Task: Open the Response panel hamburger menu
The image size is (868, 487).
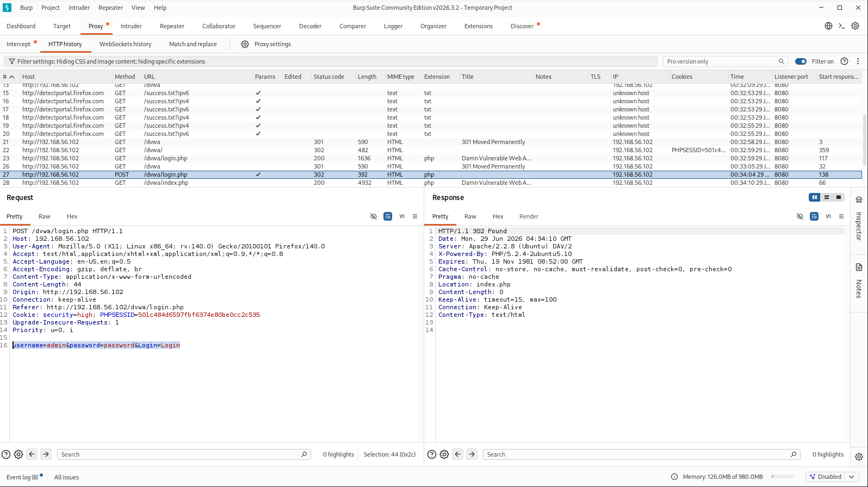Action: pyautogui.click(x=841, y=216)
